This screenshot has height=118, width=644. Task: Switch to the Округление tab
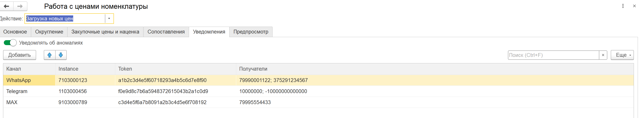point(49,32)
